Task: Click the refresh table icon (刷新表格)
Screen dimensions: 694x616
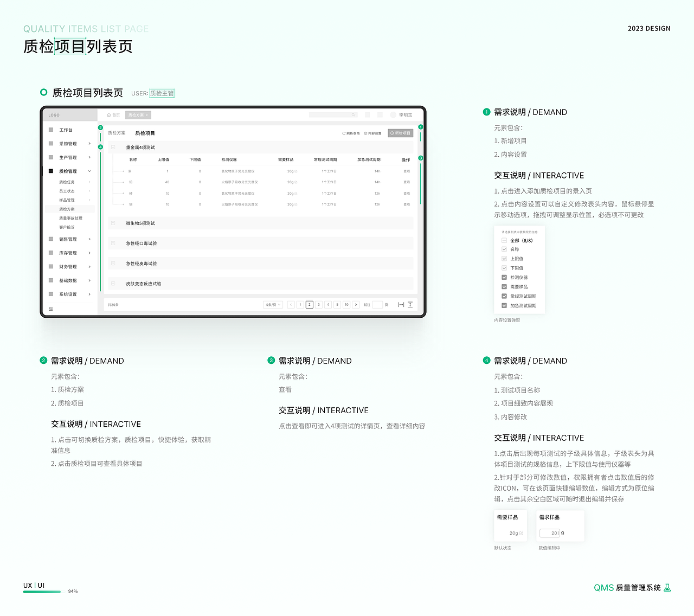Action: click(344, 133)
